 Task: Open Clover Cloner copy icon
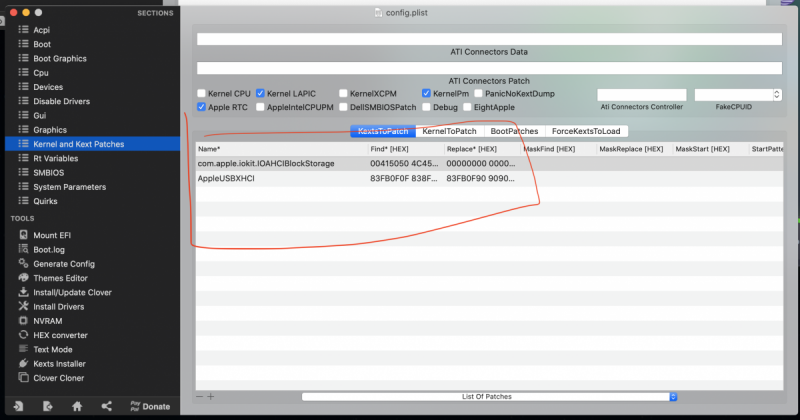pos(23,378)
